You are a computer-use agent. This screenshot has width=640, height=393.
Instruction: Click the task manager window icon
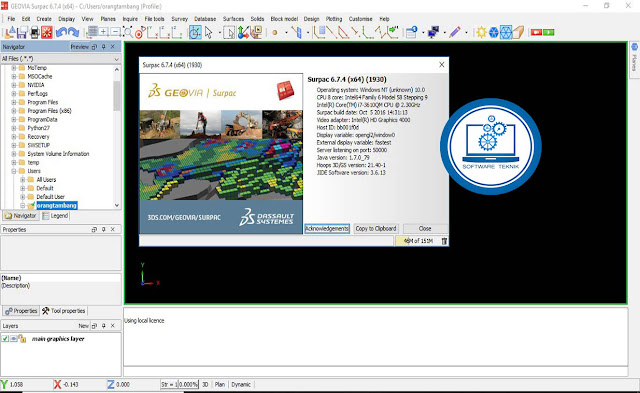411,32
